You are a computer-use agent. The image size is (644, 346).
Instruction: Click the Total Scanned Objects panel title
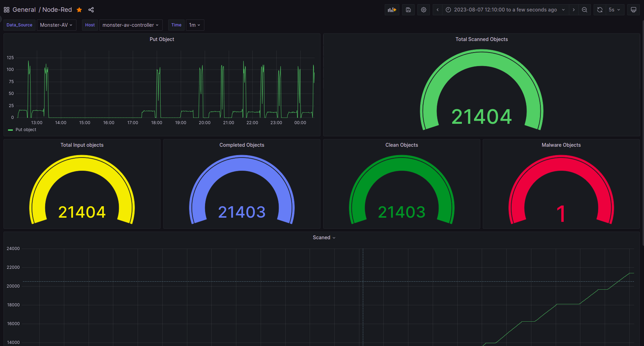[x=481, y=39]
